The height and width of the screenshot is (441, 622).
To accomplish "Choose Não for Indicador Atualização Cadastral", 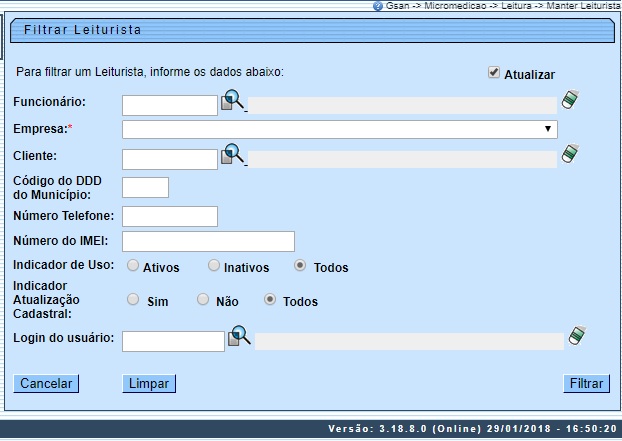I will [203, 300].
